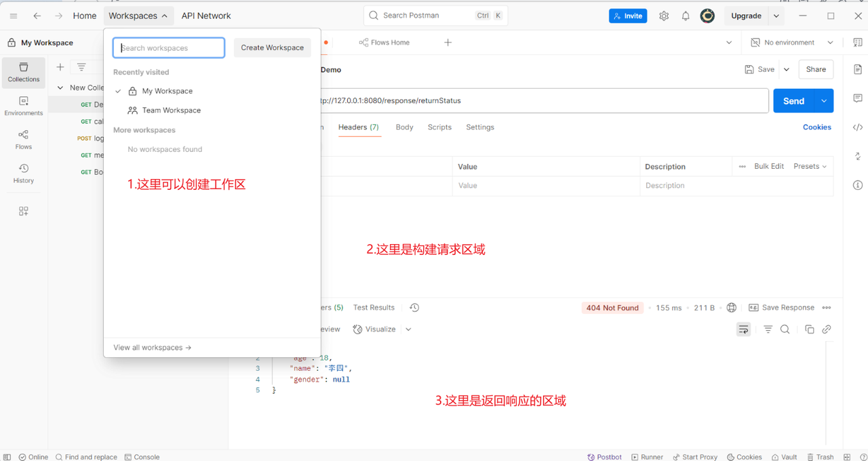Click the search icon in response panel
This screenshot has width=868, height=461.
[785, 329]
